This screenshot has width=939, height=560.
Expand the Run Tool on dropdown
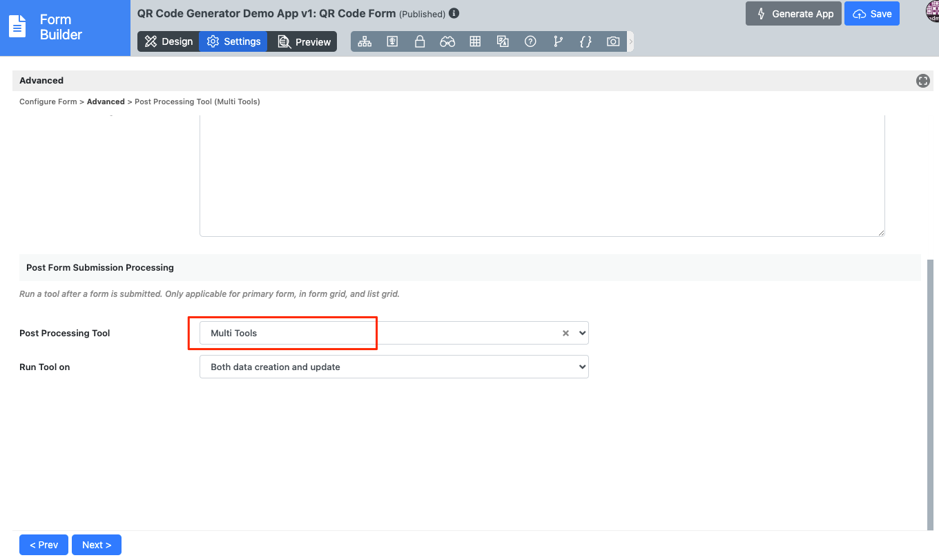coord(394,367)
